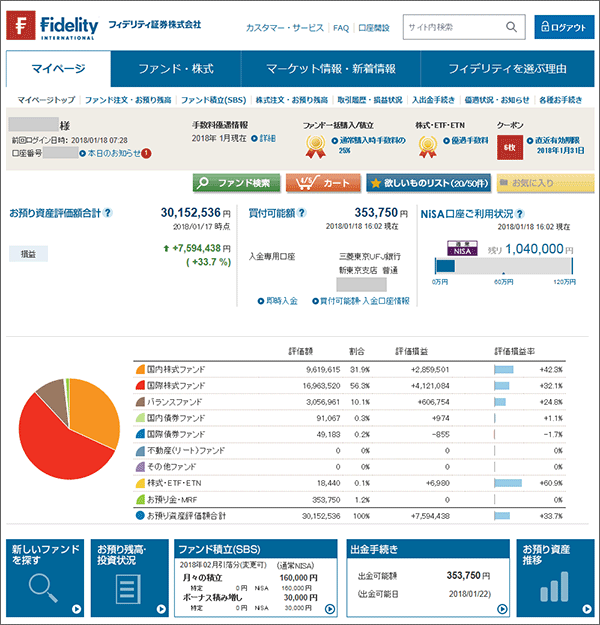Click the お預り資産推移 bar chart tile
This screenshot has width=600, height=625.
[555, 578]
